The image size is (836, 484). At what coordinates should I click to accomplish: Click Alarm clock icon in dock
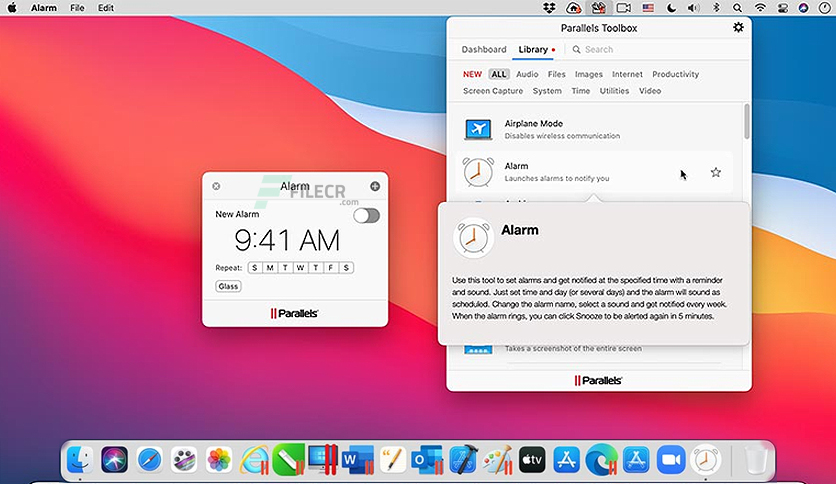[x=705, y=459]
